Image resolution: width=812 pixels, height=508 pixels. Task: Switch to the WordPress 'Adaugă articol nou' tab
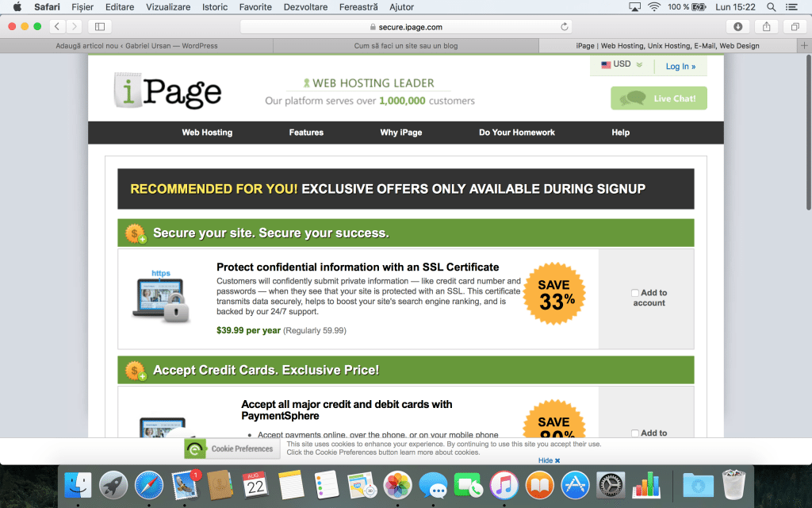pos(136,45)
